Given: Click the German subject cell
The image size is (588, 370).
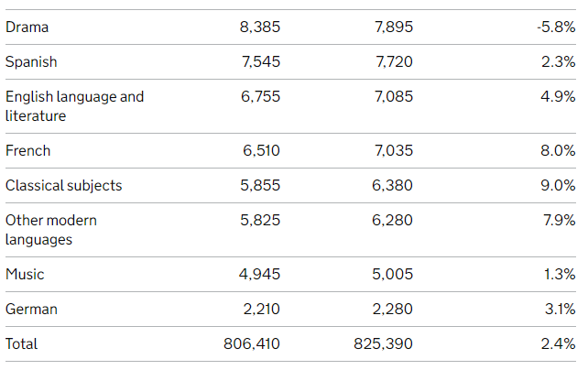Looking at the screenshot, I should pyautogui.click(x=31, y=310).
